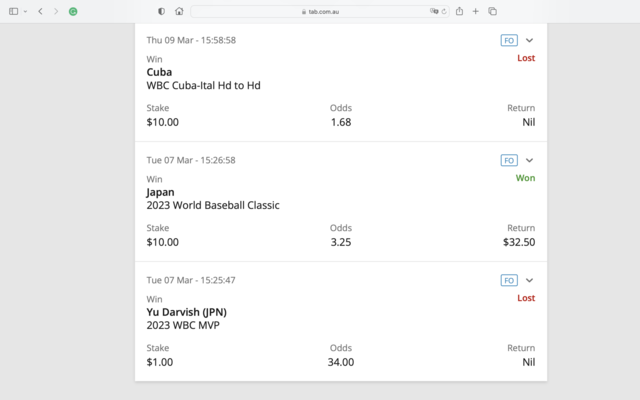This screenshot has width=640, height=400.
Task: Go to the home page icon
Action: [179, 11]
